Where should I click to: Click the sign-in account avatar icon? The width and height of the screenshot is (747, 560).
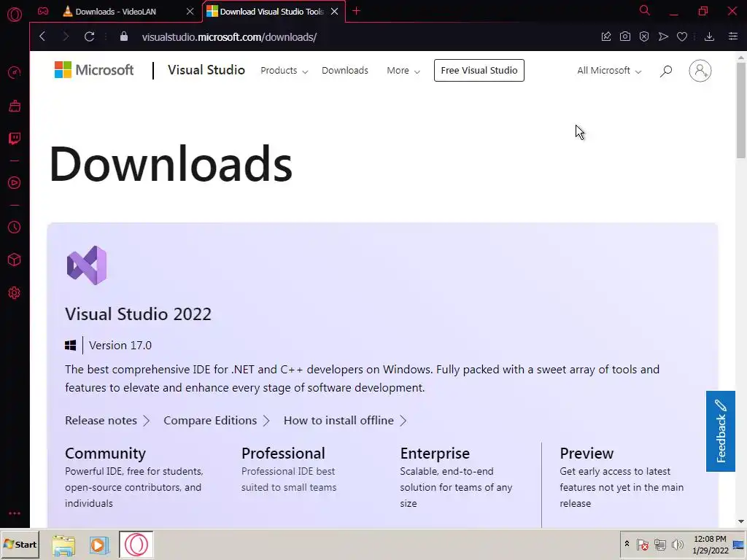(700, 71)
